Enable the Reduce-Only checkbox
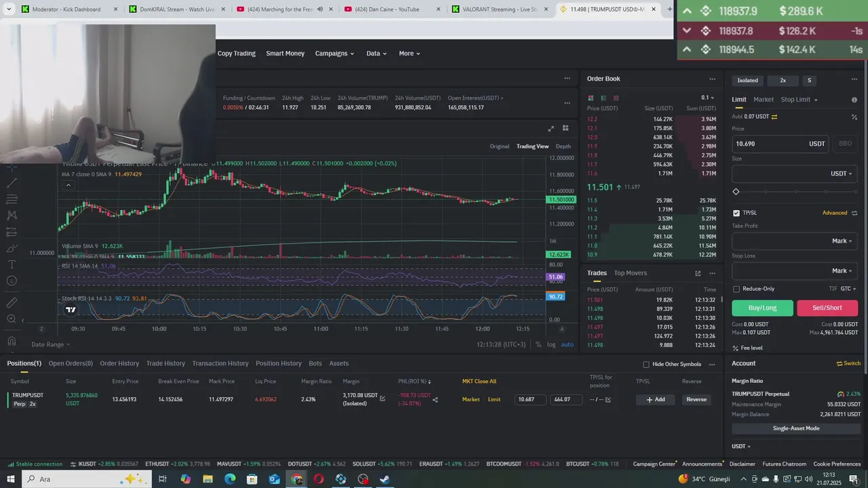Viewport: 868px width, 488px height. (x=736, y=289)
